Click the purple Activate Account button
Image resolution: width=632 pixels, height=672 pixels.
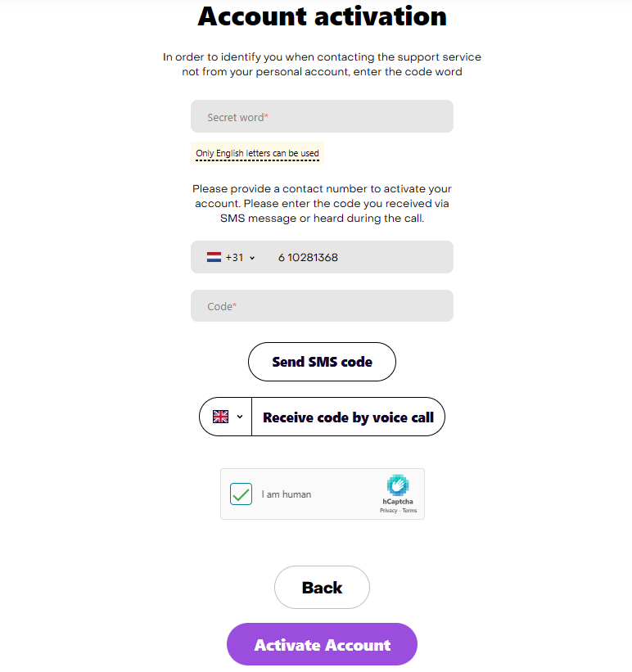(x=322, y=645)
